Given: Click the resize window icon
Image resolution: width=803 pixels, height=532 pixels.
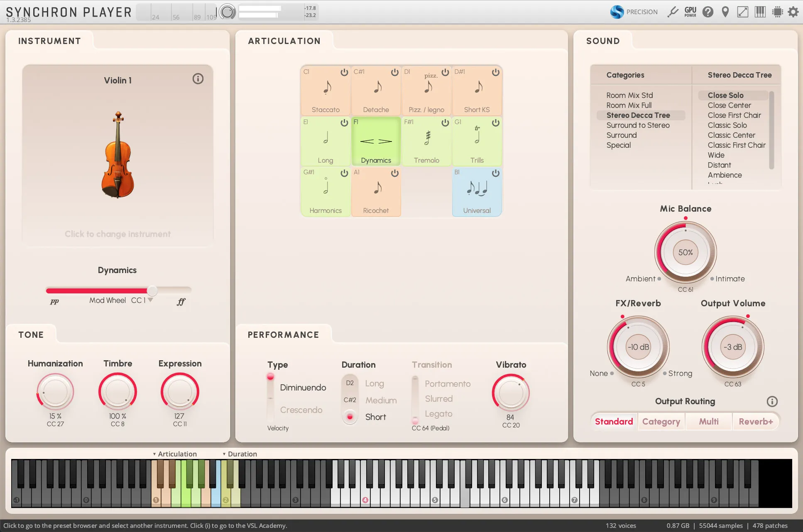Looking at the screenshot, I should point(743,12).
